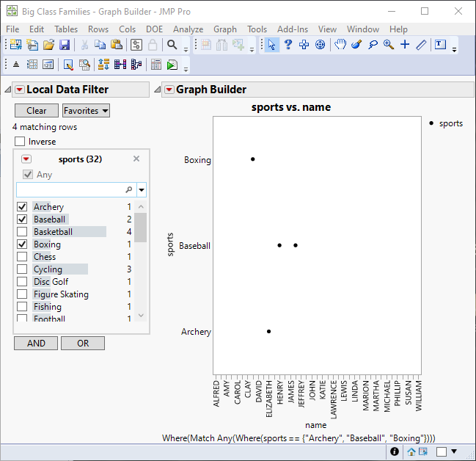Select the Grabber hand tool
Viewport: 476px width, 461px height.
(x=340, y=45)
